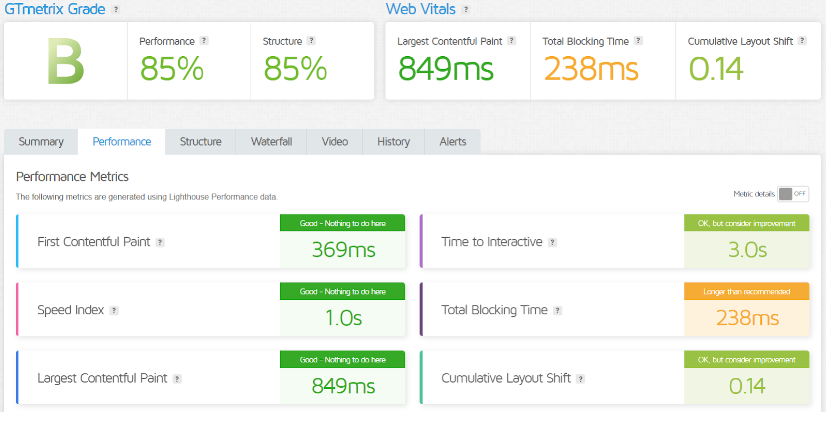Screen dimensions: 831x428
Task: Click the 0.14 value in Cumulative Layout Shift row
Action: [747, 386]
